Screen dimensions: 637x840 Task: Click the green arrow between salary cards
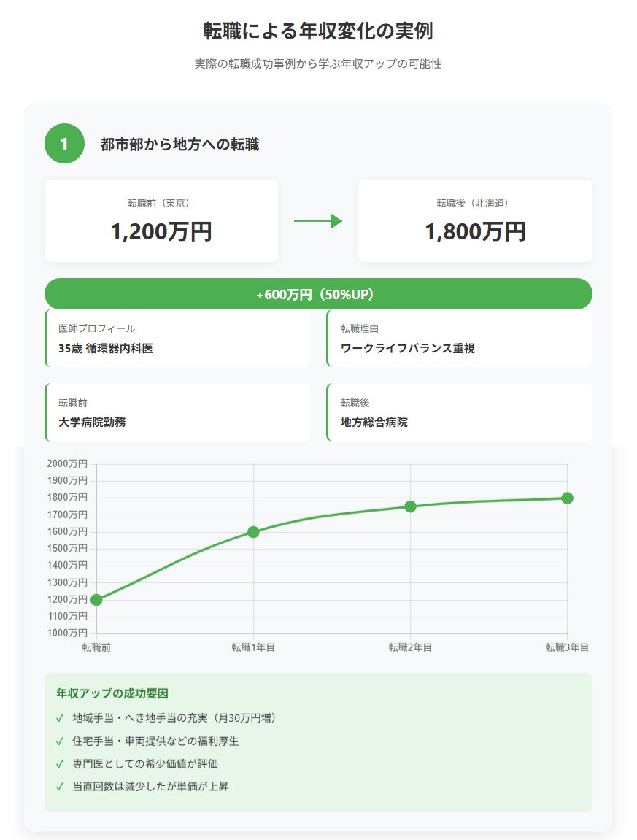coord(318,221)
